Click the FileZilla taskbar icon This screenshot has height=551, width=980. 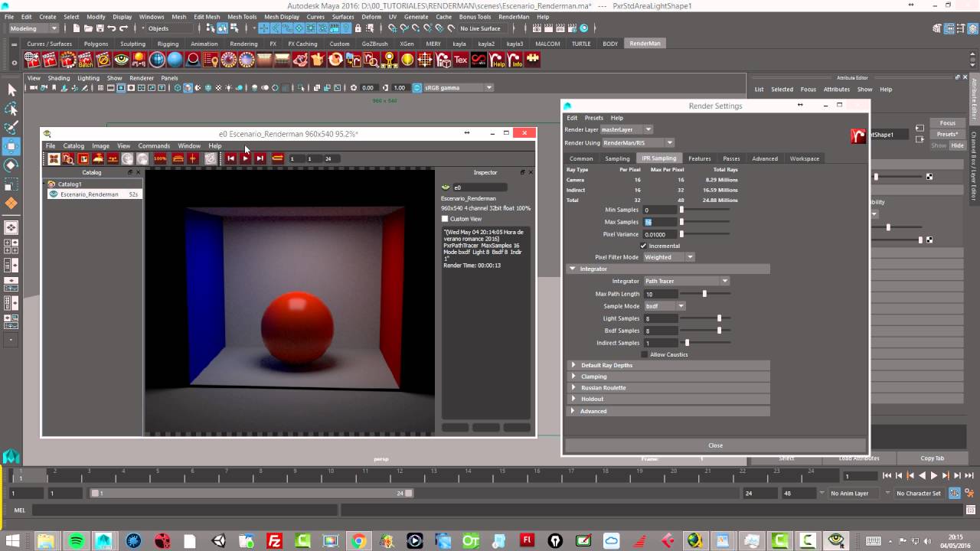(273, 541)
